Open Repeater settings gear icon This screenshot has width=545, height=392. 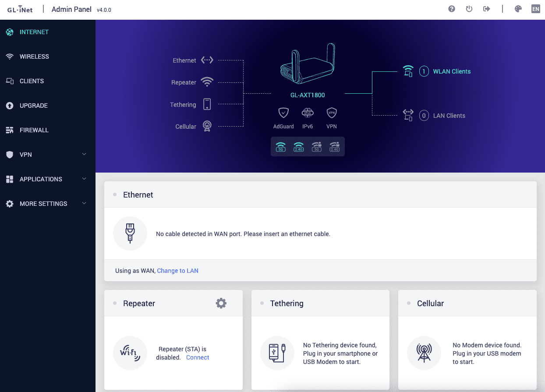click(x=221, y=303)
